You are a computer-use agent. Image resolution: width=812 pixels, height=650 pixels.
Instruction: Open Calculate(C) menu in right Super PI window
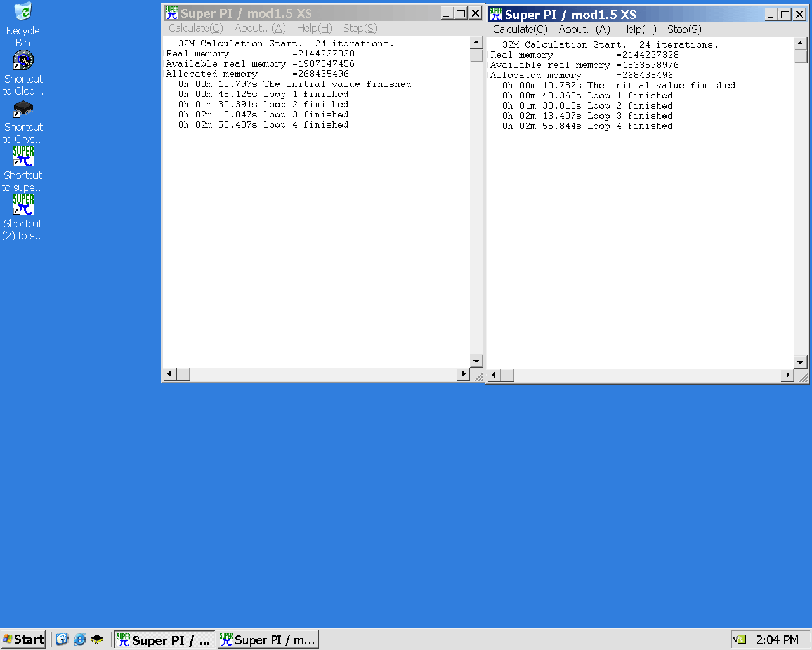520,29
